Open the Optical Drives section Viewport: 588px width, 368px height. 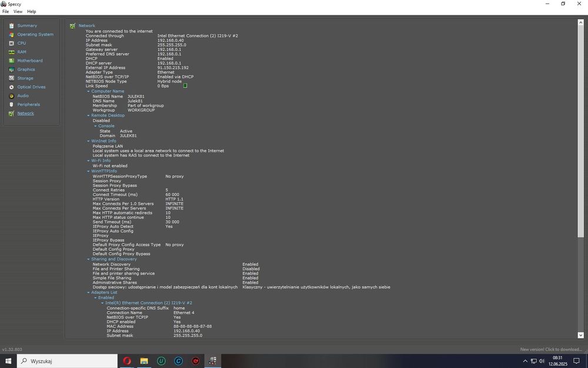[32, 87]
